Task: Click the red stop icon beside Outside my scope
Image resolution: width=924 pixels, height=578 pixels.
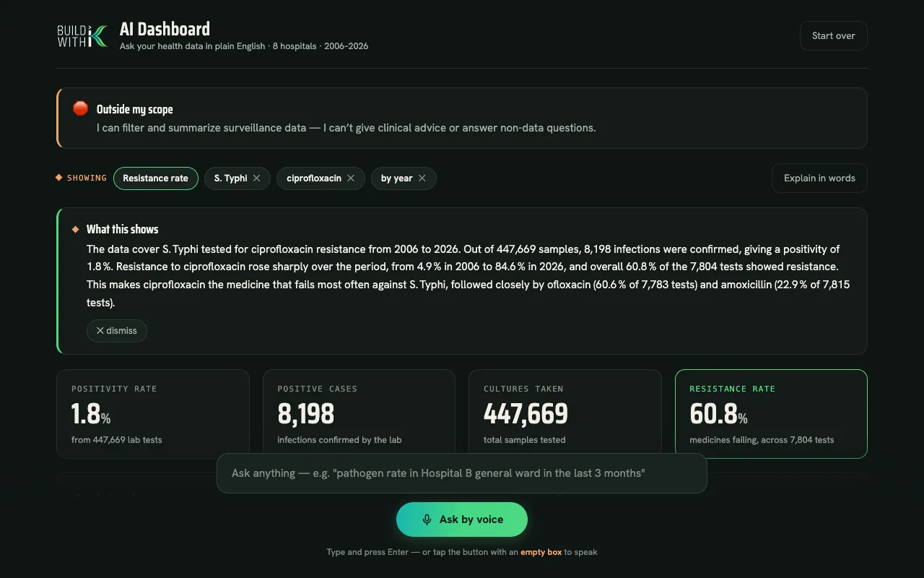Action: (x=81, y=108)
